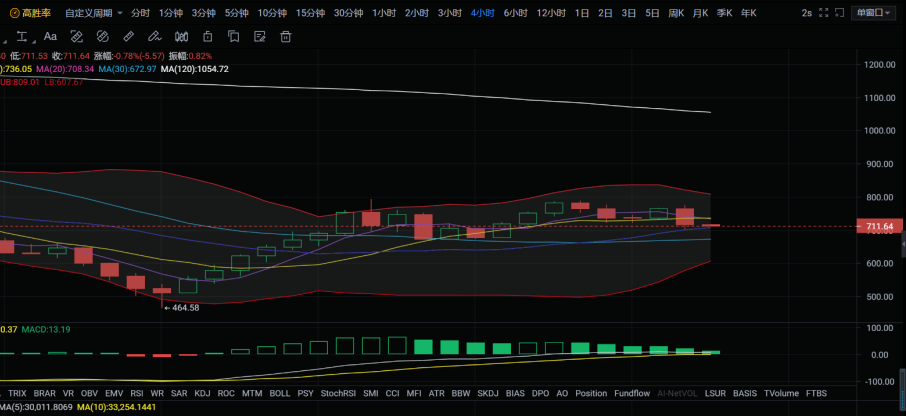Toggle the KDJ indicator
Screen dimensions: 906x416
202,393
